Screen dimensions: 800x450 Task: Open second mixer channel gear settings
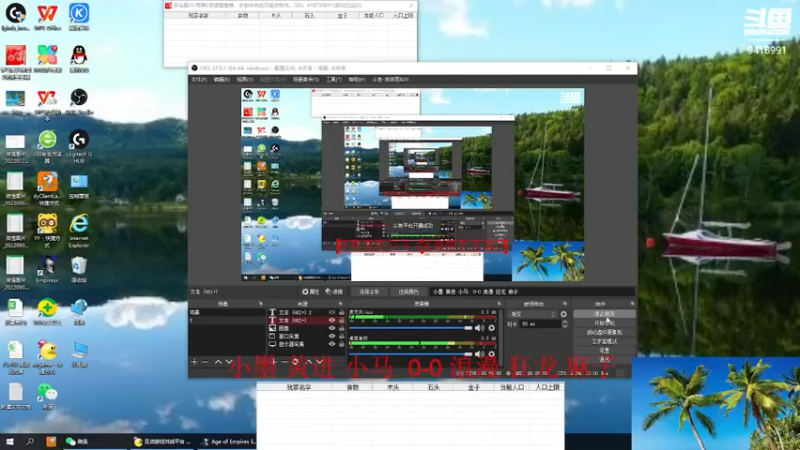pyautogui.click(x=491, y=354)
